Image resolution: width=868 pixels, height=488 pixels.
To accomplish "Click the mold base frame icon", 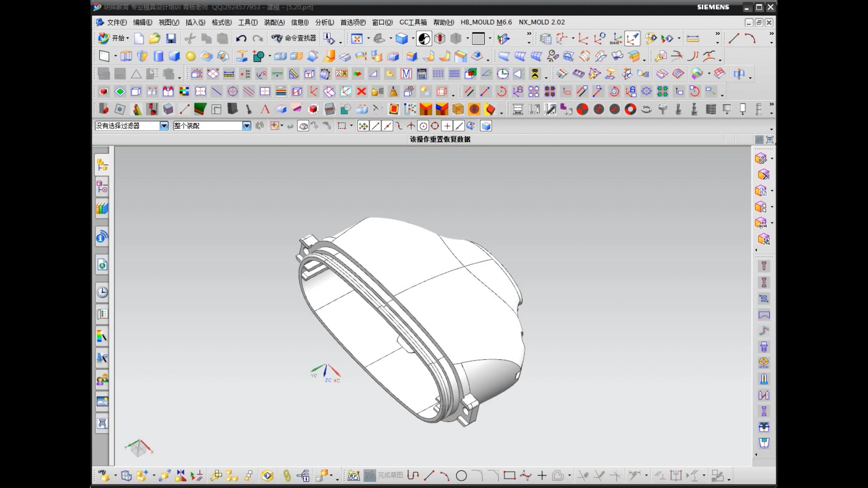I will [x=518, y=109].
